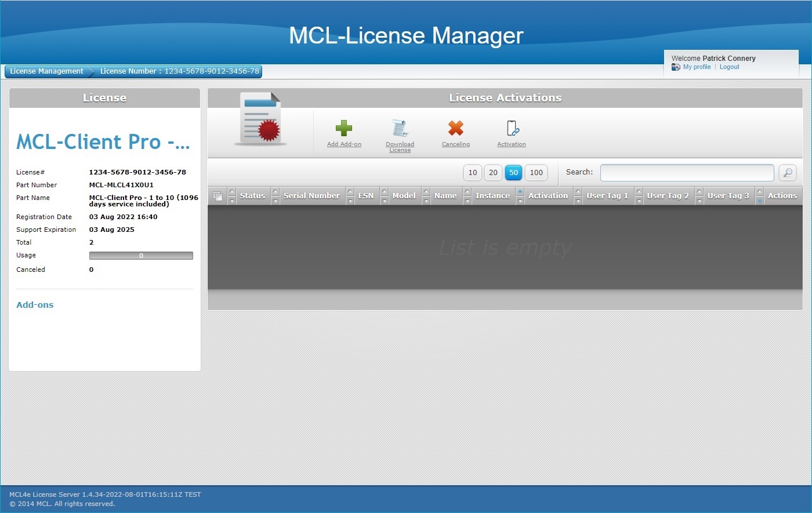The width and height of the screenshot is (812, 513).
Task: Click the License Number breadcrumb
Action: pos(180,71)
